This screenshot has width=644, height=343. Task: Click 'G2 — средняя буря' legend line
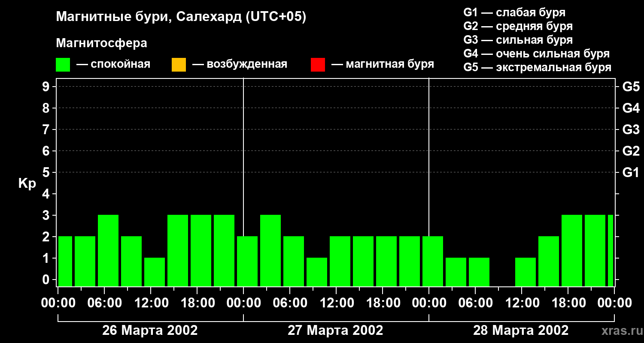518,26
